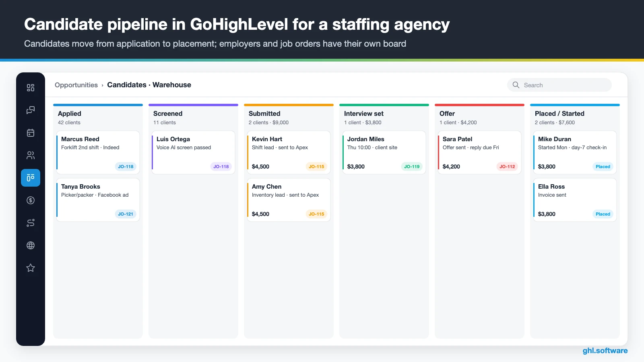Open the Tanya Brooks candidate card
The image size is (644, 362).
click(98, 200)
